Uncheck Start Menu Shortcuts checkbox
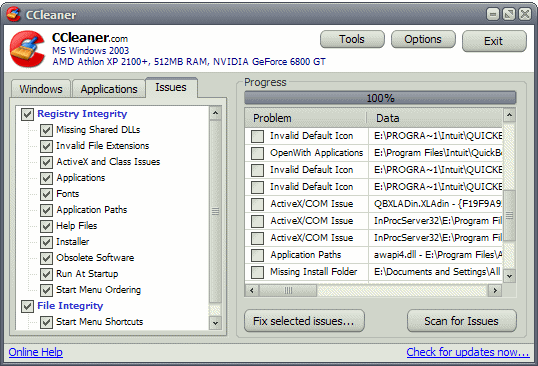The height and width of the screenshot is (366, 538). tap(46, 322)
